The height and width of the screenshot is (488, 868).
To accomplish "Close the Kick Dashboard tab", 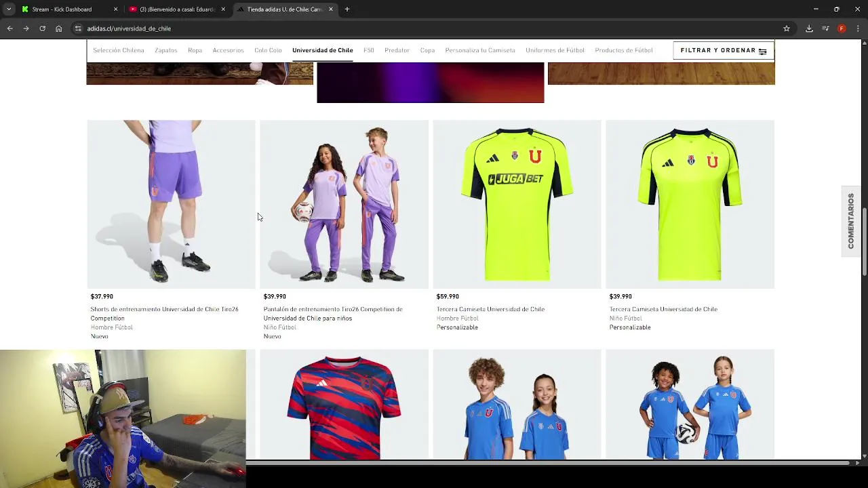I will tap(115, 9).
